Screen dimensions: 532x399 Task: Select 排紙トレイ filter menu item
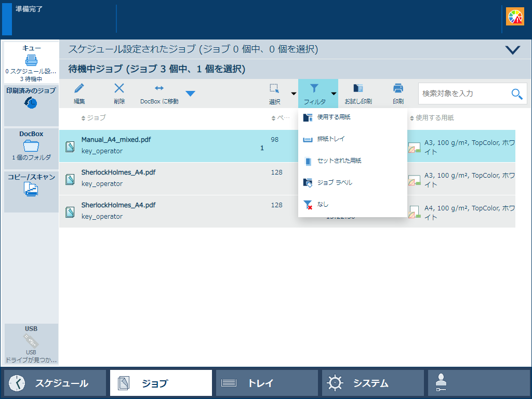tap(353, 139)
